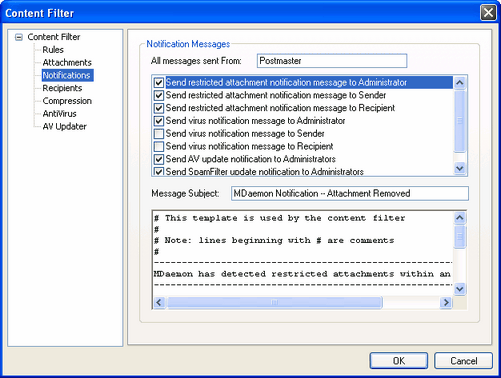Toggle restricted attachment notification to Recipient checkbox

click(x=159, y=108)
